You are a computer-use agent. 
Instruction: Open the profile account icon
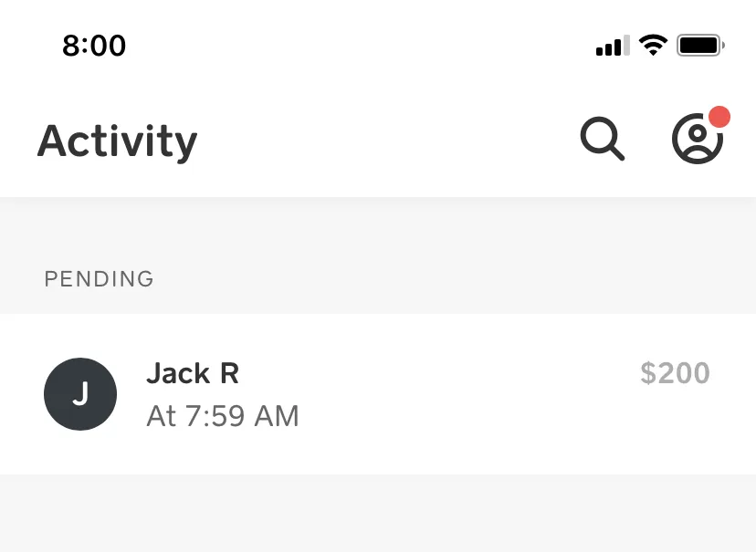point(698,139)
